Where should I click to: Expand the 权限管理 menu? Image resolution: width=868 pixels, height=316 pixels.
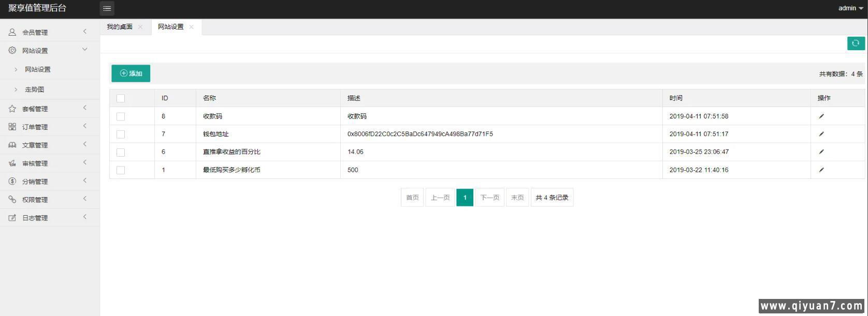[x=35, y=200]
